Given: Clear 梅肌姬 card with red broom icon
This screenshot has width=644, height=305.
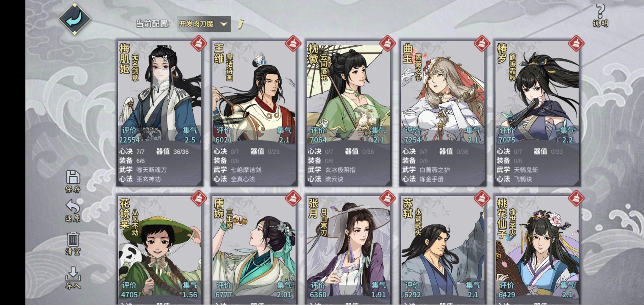Looking at the screenshot, I should 199,43.
